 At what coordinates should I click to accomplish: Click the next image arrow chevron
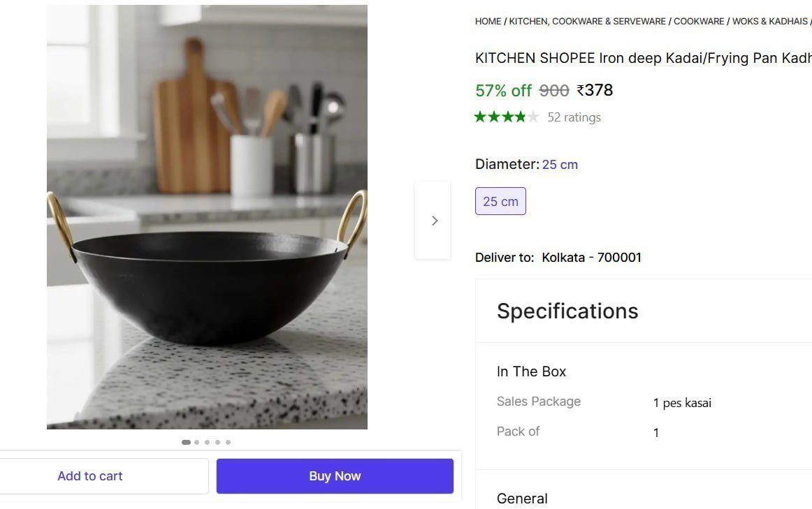(x=433, y=221)
